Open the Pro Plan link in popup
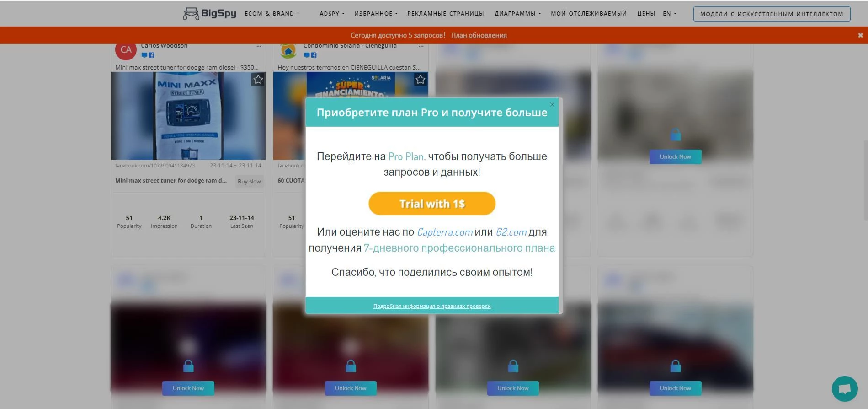This screenshot has height=409, width=868. tap(406, 156)
